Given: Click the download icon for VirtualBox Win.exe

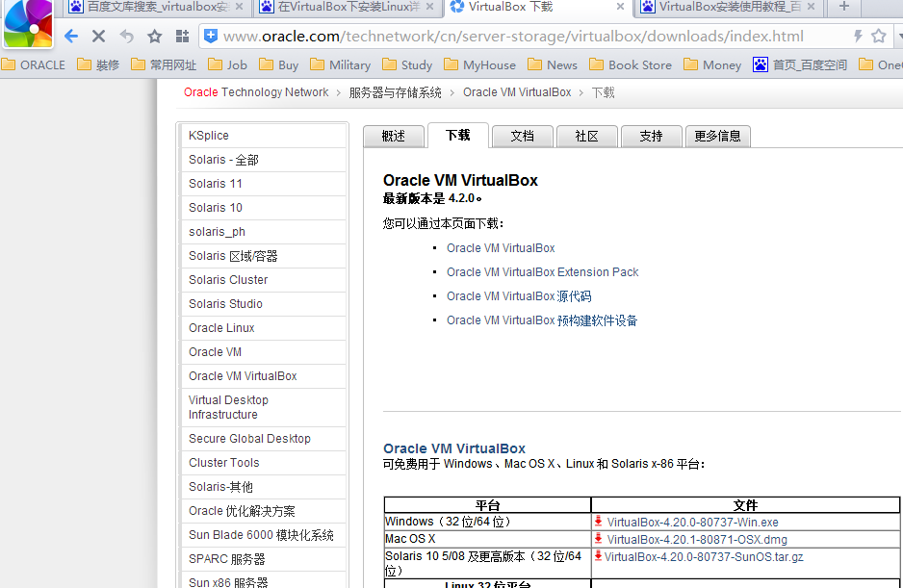Looking at the screenshot, I should click(599, 522).
